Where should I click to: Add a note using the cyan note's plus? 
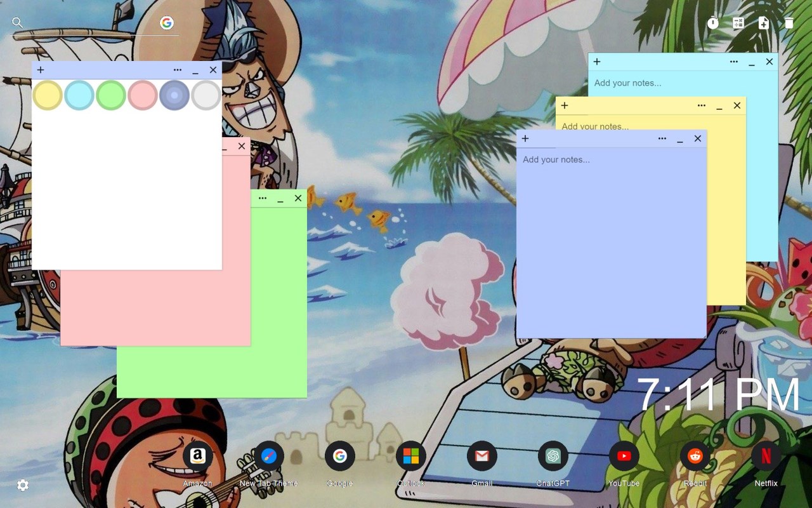pyautogui.click(x=597, y=62)
